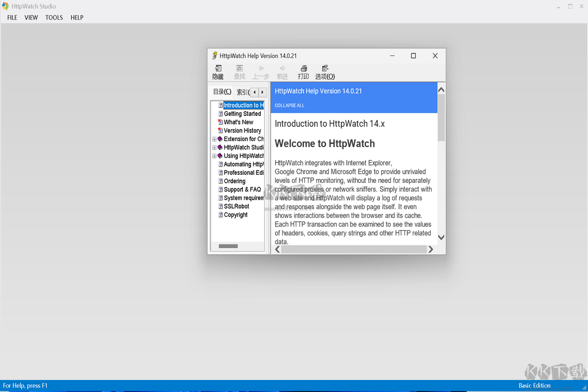Viewport: 588px width, 392px height.
Task: Expand the Extension for Ch tree node
Action: 214,139
